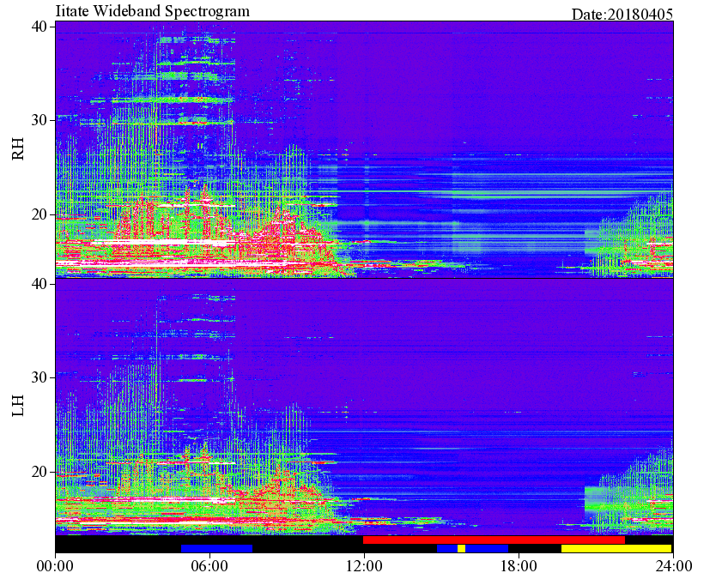Click the red status bar segment
The width and height of the screenshot is (728, 573).
(494, 540)
